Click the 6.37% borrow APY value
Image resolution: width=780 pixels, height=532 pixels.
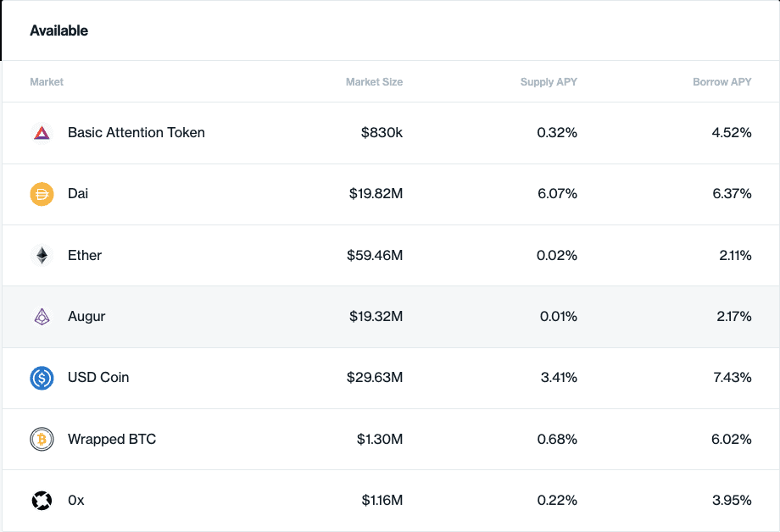click(732, 194)
